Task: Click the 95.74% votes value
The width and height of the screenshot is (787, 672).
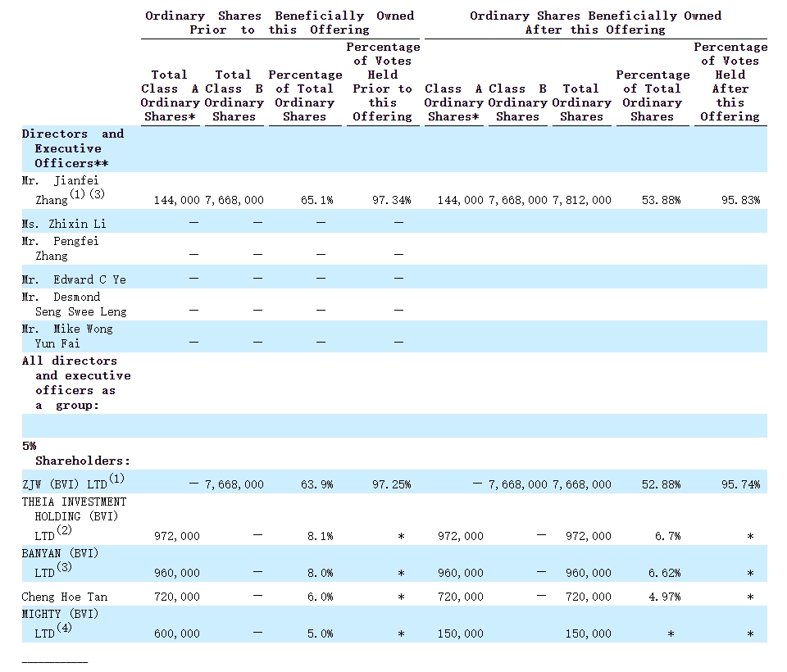Action: [741, 485]
